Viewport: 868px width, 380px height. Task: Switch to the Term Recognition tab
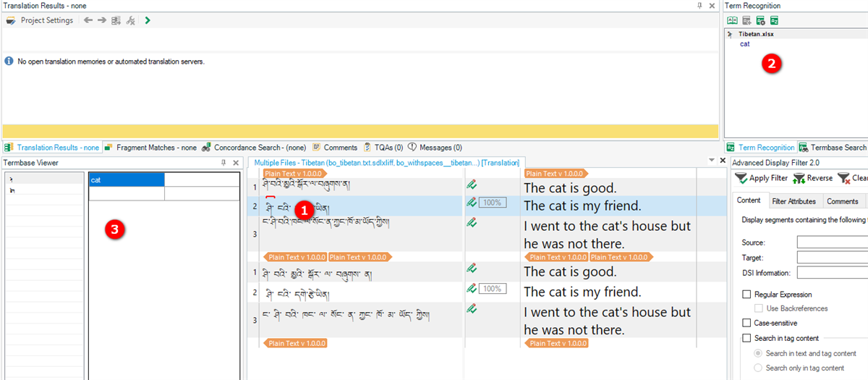coord(760,148)
